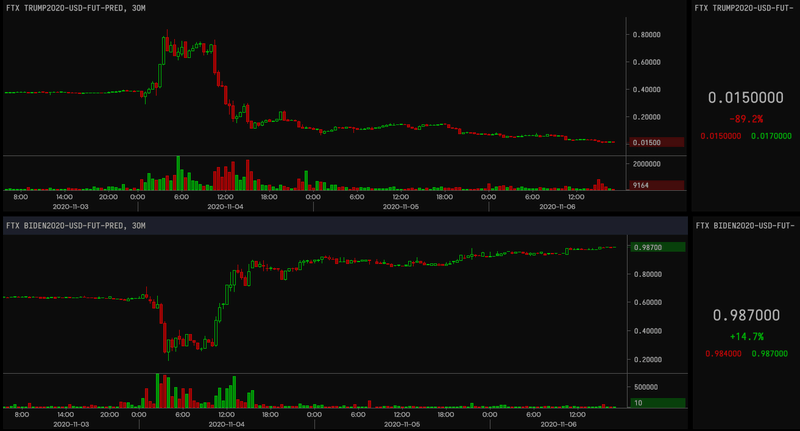Click the +14.7% change in Biden ticker
The image size is (800, 431).
pos(746,337)
